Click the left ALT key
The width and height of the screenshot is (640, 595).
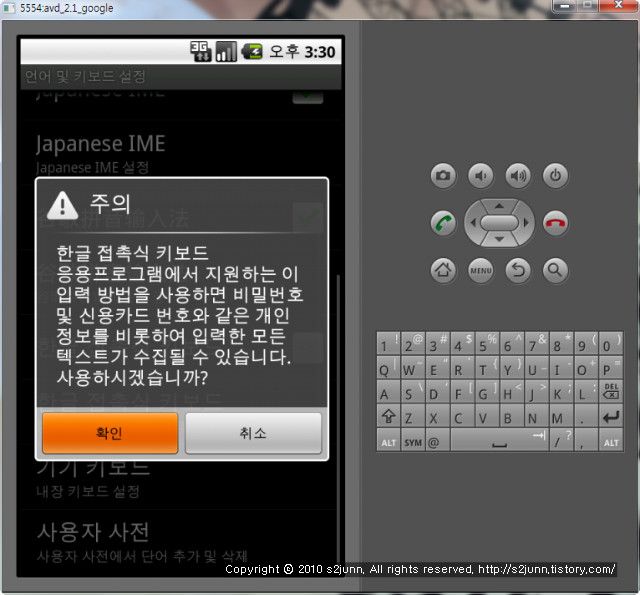[x=388, y=442]
